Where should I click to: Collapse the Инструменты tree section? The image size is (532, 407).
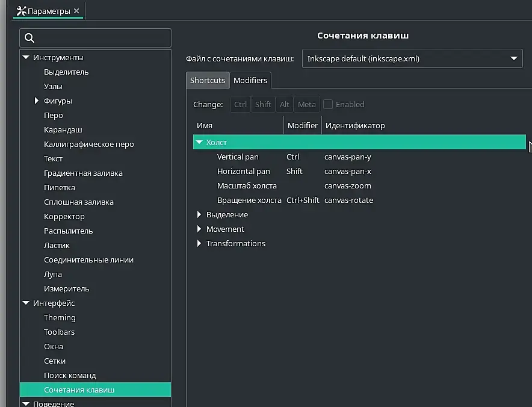(x=26, y=57)
